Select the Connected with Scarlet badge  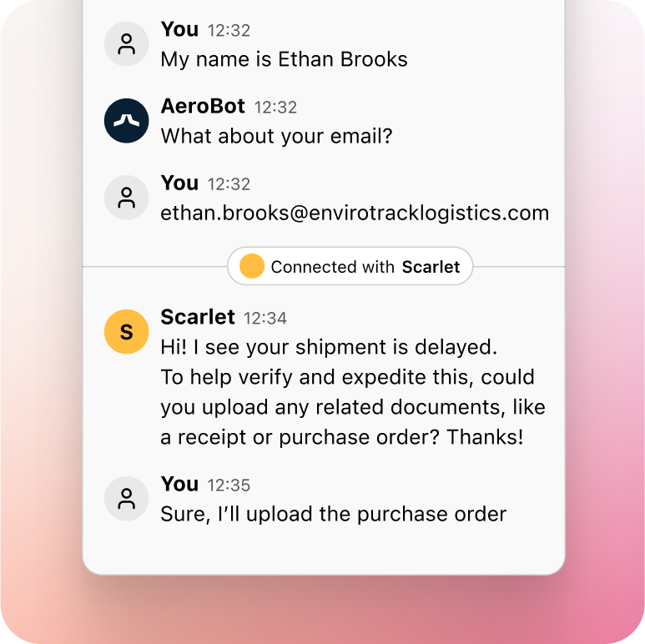(x=350, y=266)
